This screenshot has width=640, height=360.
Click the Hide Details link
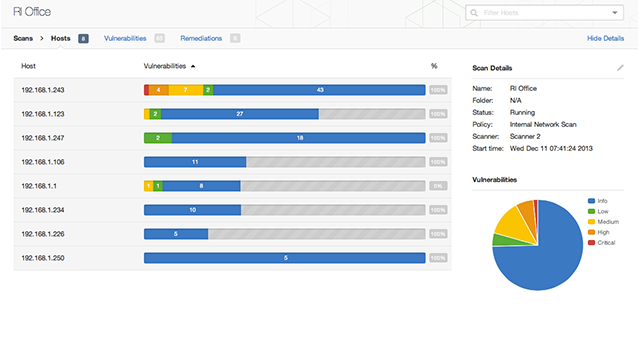pyautogui.click(x=605, y=38)
